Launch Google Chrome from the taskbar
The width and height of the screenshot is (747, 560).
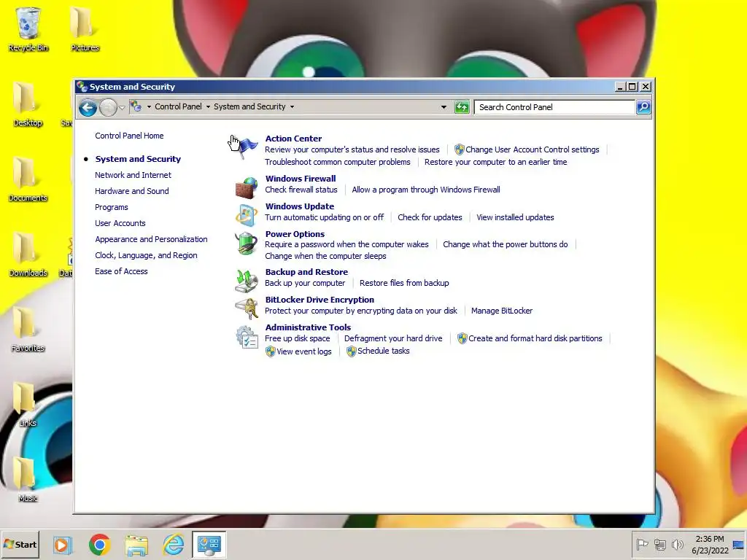tap(99, 544)
